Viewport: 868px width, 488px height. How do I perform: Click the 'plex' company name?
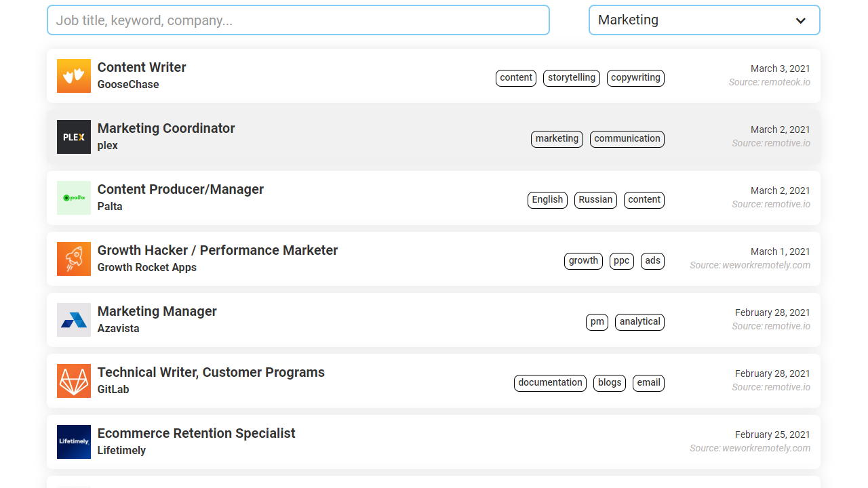(x=108, y=146)
